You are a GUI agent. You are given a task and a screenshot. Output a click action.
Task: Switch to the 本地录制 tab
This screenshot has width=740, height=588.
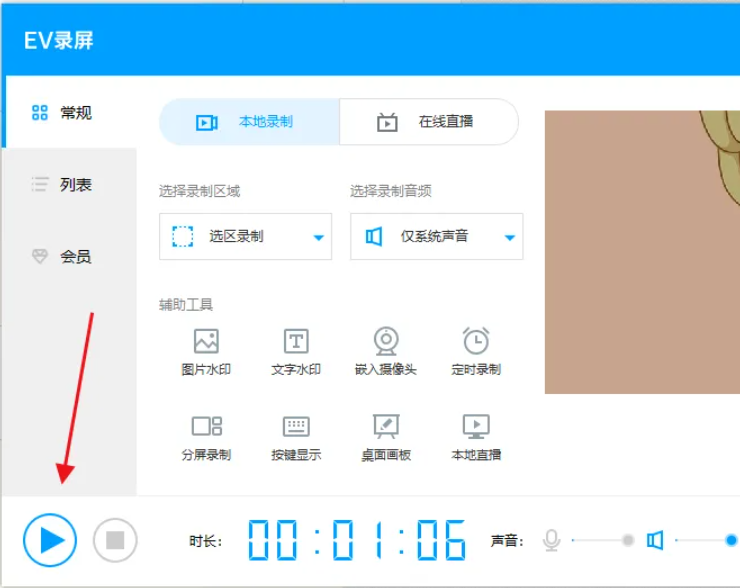[x=249, y=122]
